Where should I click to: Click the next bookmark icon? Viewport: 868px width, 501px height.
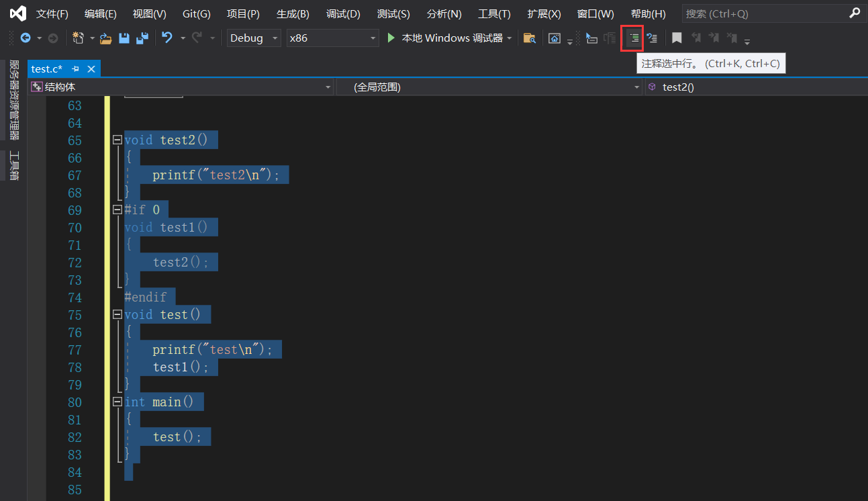pos(714,38)
